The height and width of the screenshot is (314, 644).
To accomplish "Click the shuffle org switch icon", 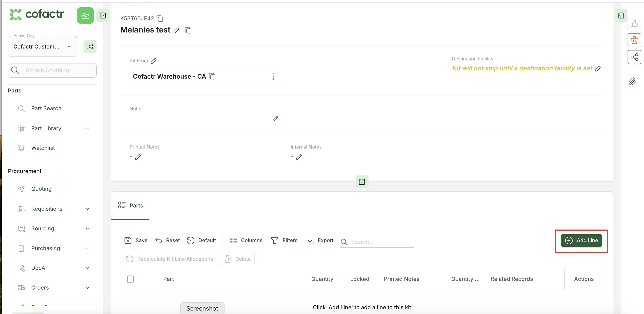I will pos(90,46).
